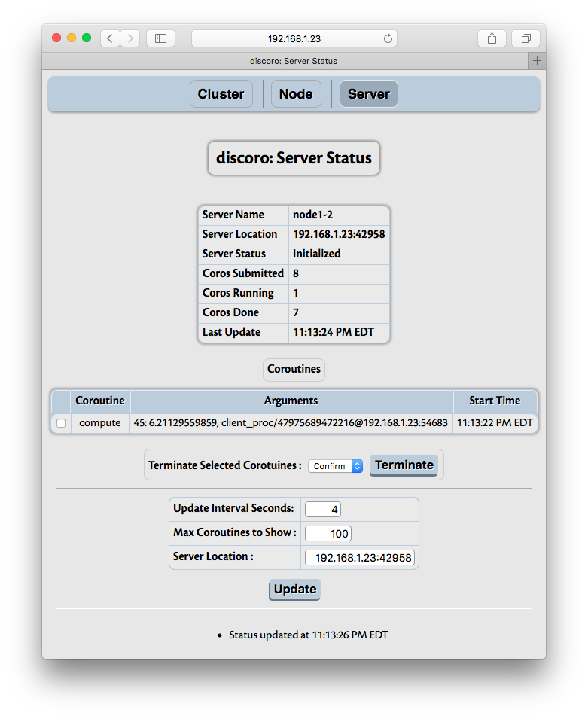Select the 'discoro: Server Status' browser tab
This screenshot has width=588, height=719.
(294, 61)
